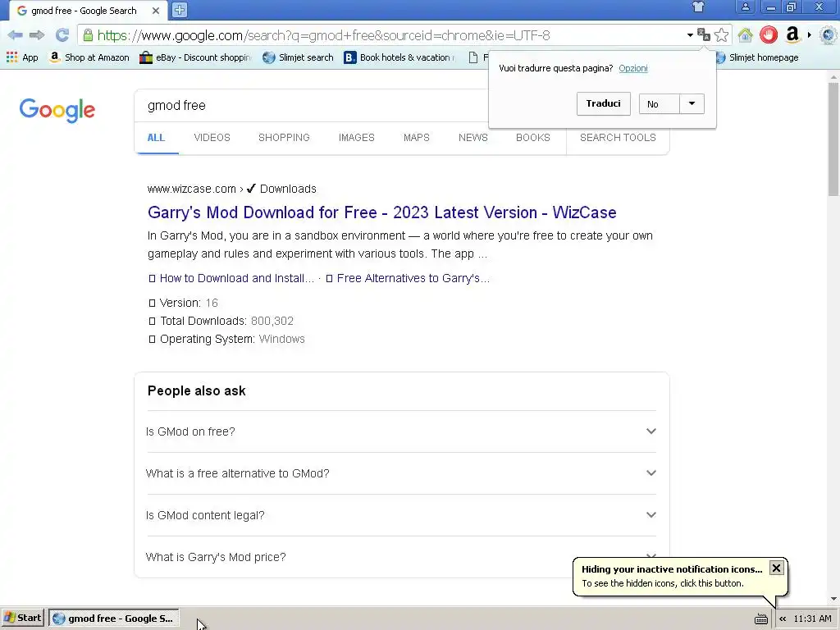The image size is (840, 630).
Task: Open Garry's Mod Download for Free WizCase result
Action: coord(382,212)
